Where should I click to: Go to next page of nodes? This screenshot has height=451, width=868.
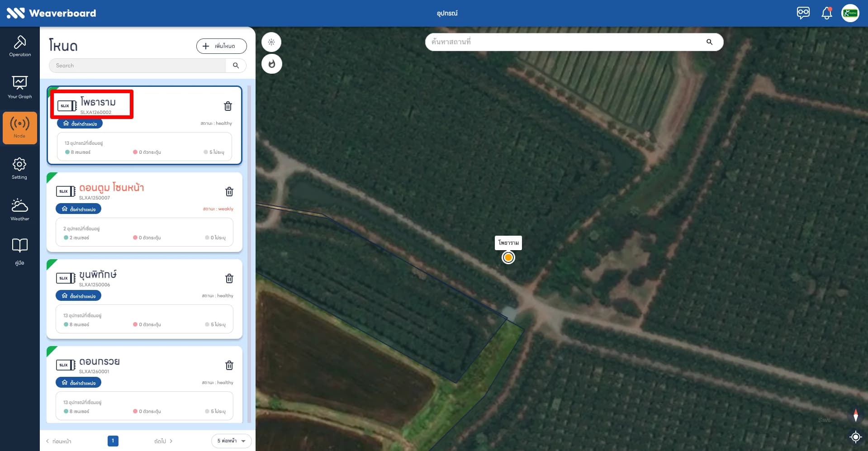point(163,441)
